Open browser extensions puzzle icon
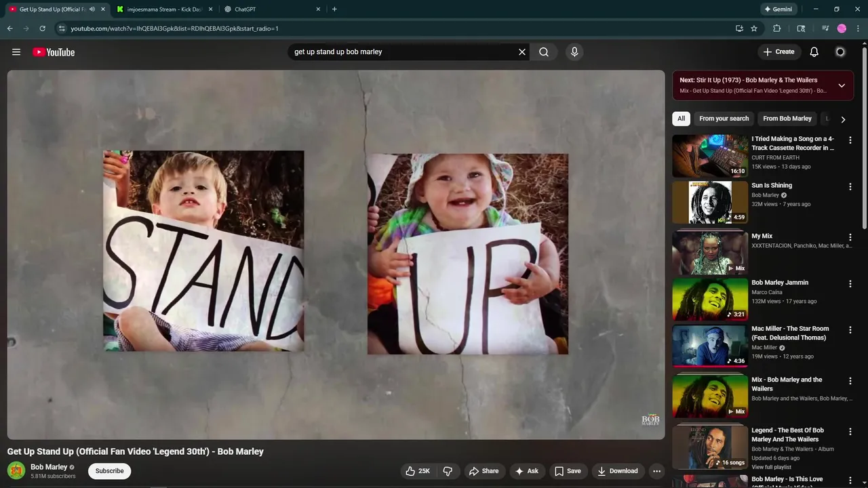 (777, 28)
